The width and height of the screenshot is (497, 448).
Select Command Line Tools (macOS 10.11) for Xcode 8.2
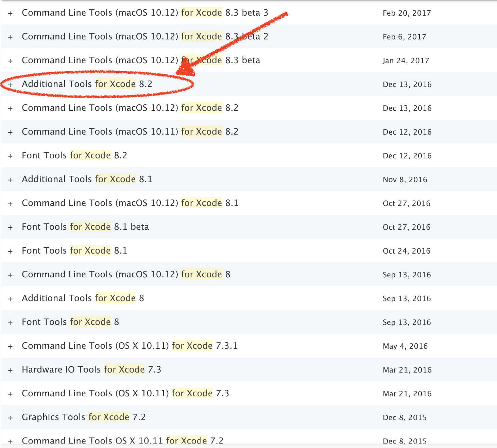(130, 132)
